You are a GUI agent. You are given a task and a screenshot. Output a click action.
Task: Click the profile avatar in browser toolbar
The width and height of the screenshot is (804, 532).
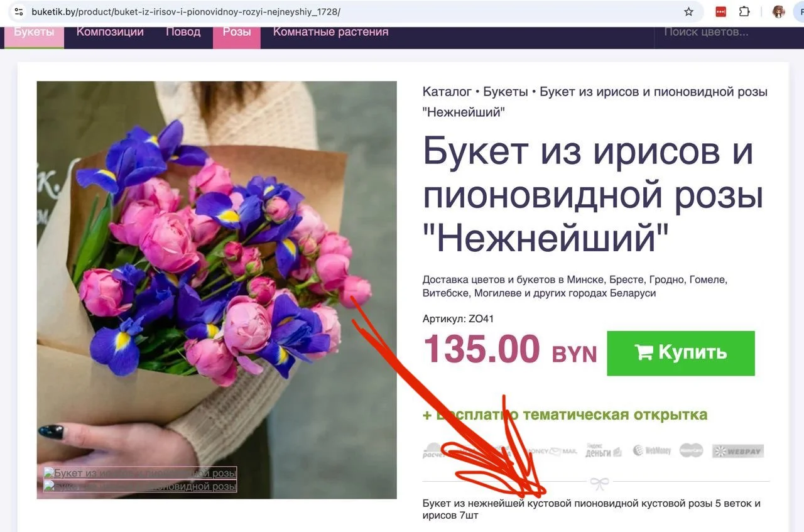point(779,12)
